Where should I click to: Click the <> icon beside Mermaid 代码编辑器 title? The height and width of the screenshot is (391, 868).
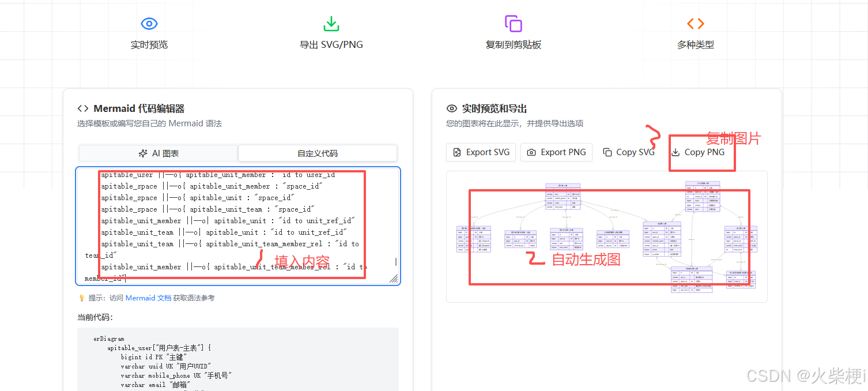82,108
